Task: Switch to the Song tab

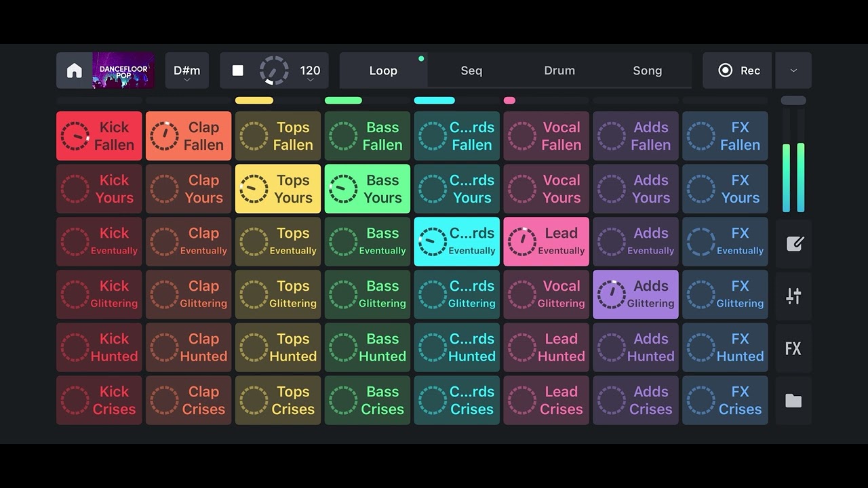Action: (x=648, y=70)
